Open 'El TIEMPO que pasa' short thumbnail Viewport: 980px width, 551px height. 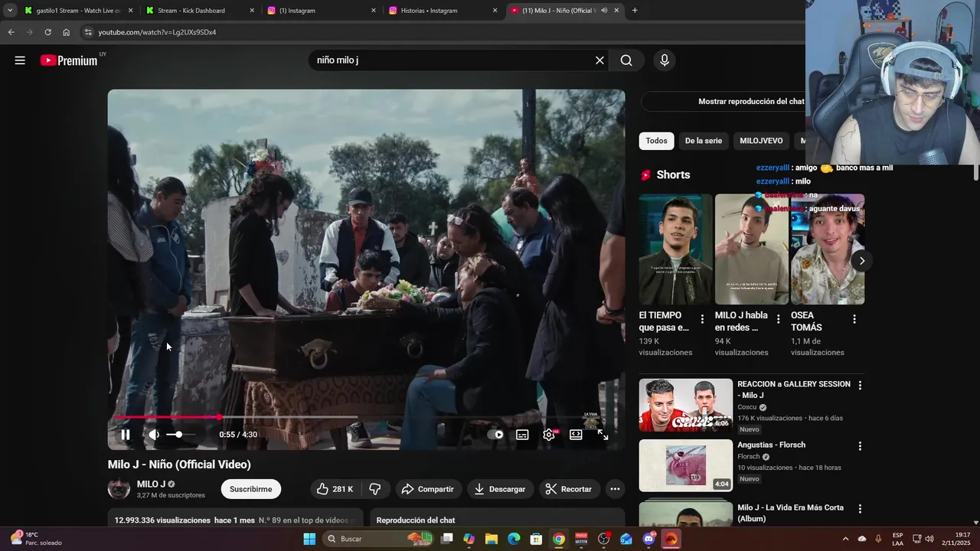point(675,249)
